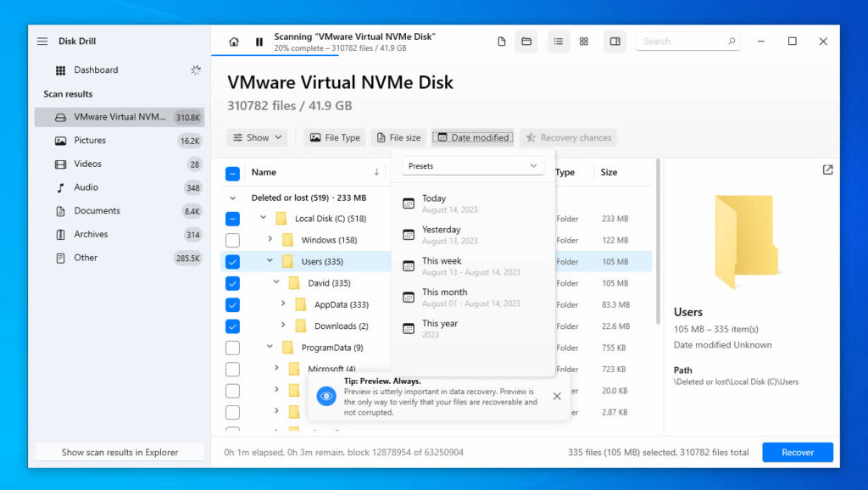Viewport: 868px width, 490px height.
Task: Uncheck the Users folder selection
Action: [x=231, y=261]
